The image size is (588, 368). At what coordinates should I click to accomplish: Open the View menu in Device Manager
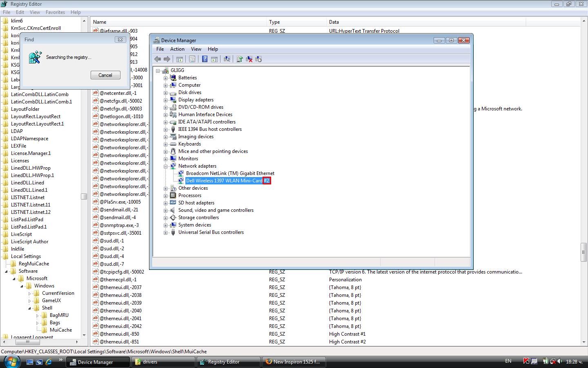pos(196,49)
